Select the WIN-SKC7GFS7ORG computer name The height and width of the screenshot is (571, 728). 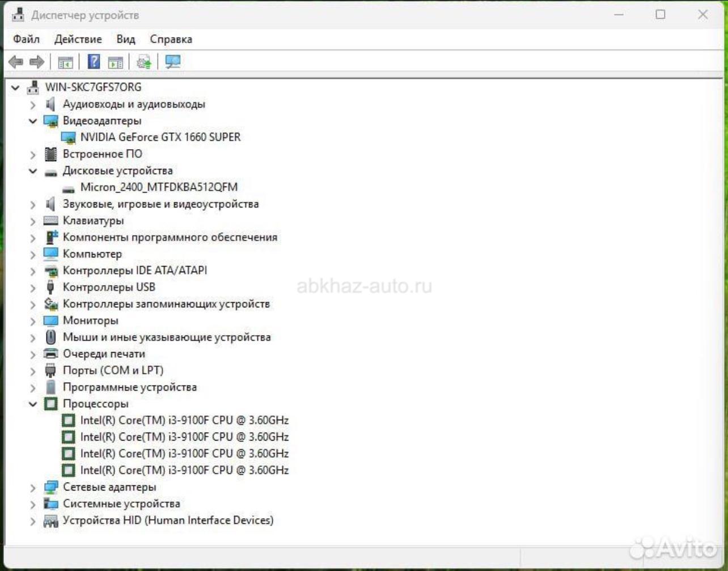tap(94, 87)
